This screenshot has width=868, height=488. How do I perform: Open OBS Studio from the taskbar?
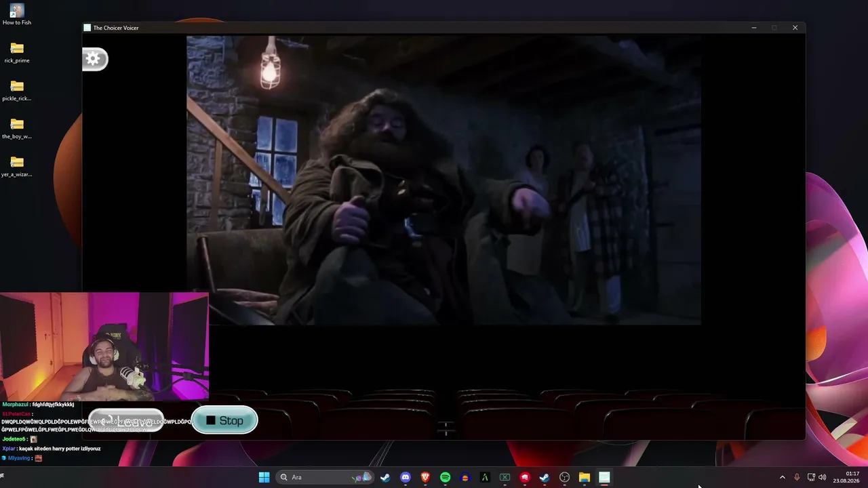pyautogui.click(x=564, y=477)
